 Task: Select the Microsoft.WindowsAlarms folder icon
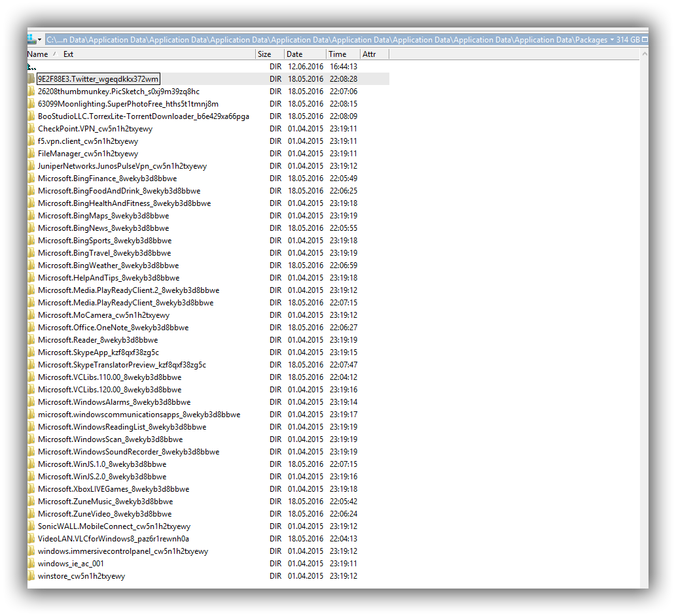click(x=31, y=402)
